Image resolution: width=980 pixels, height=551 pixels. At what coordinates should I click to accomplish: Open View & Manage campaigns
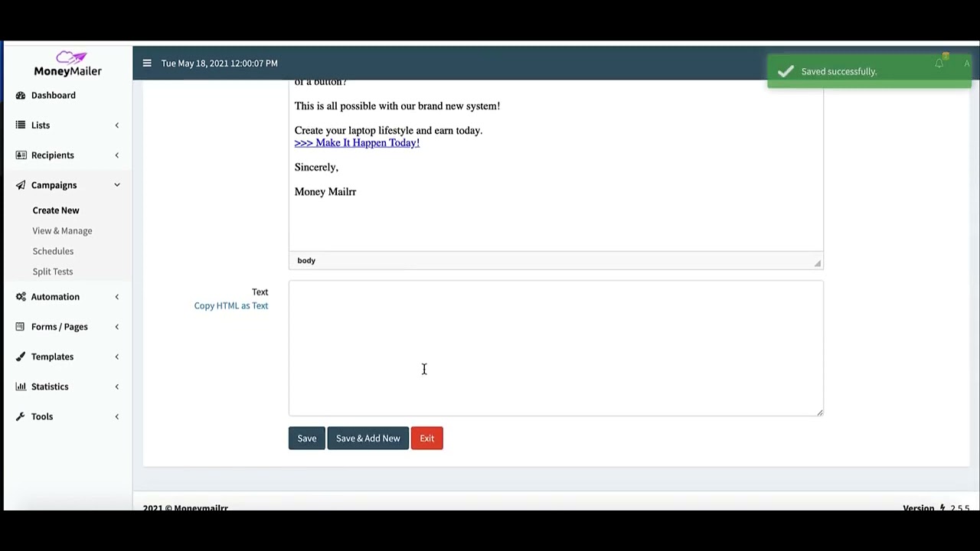click(62, 231)
